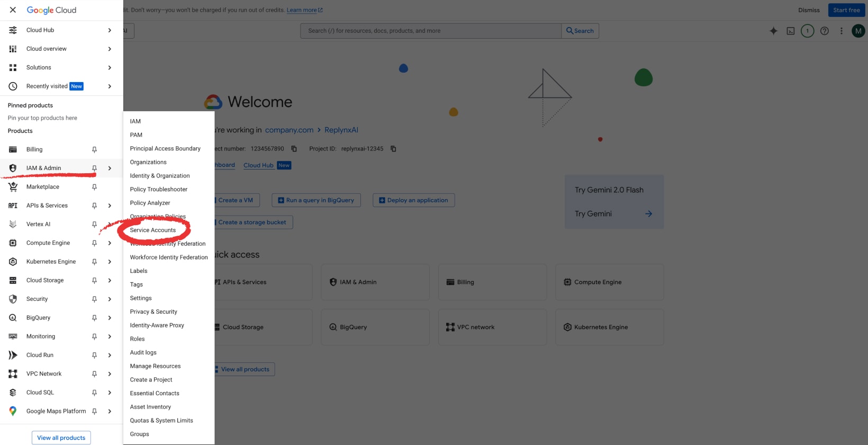Select Audit logs menu entry

coord(143,352)
